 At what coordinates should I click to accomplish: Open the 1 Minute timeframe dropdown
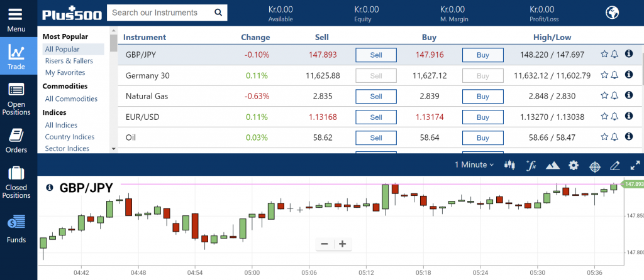coord(474,165)
